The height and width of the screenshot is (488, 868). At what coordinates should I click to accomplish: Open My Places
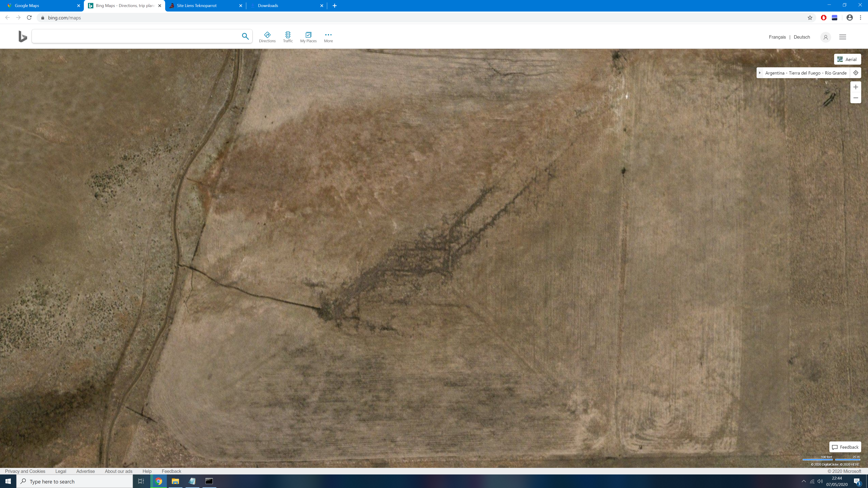(308, 37)
